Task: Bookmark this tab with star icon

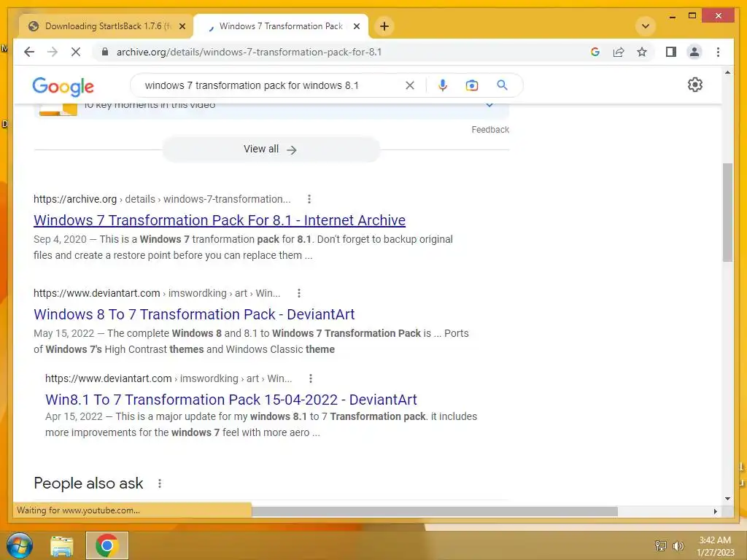Action: (x=642, y=52)
